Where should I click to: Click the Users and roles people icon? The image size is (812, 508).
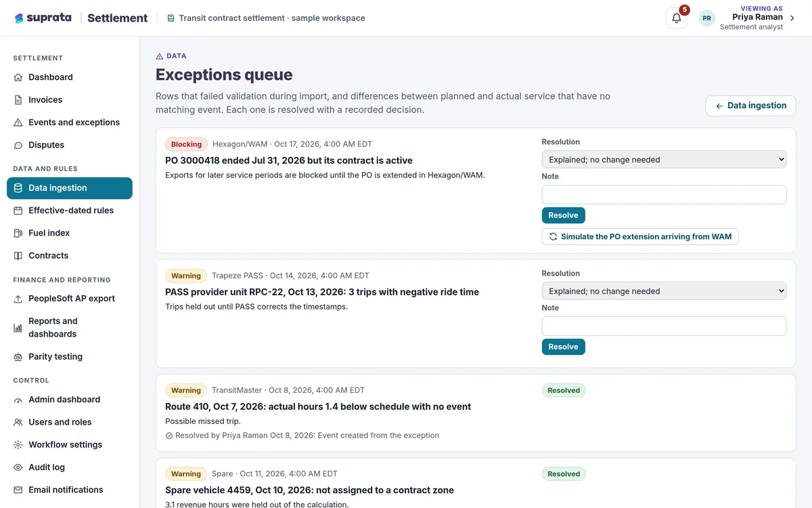tap(18, 422)
